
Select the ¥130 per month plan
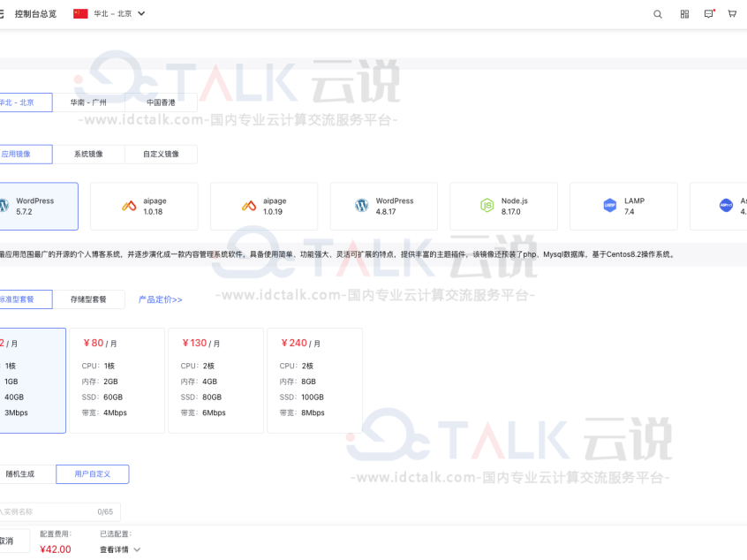click(x=215, y=381)
